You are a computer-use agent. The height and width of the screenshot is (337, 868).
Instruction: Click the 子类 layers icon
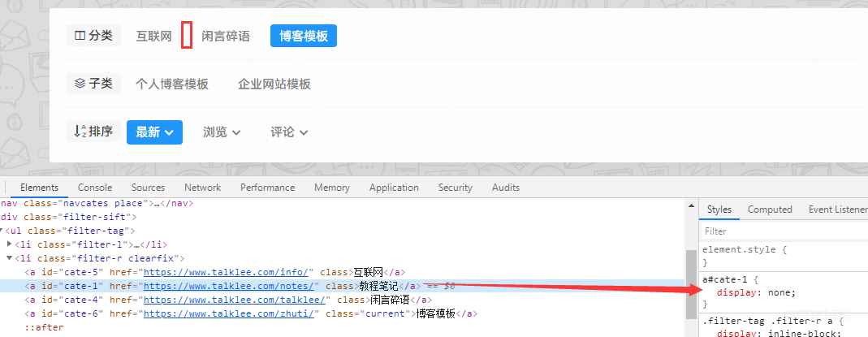coord(80,84)
